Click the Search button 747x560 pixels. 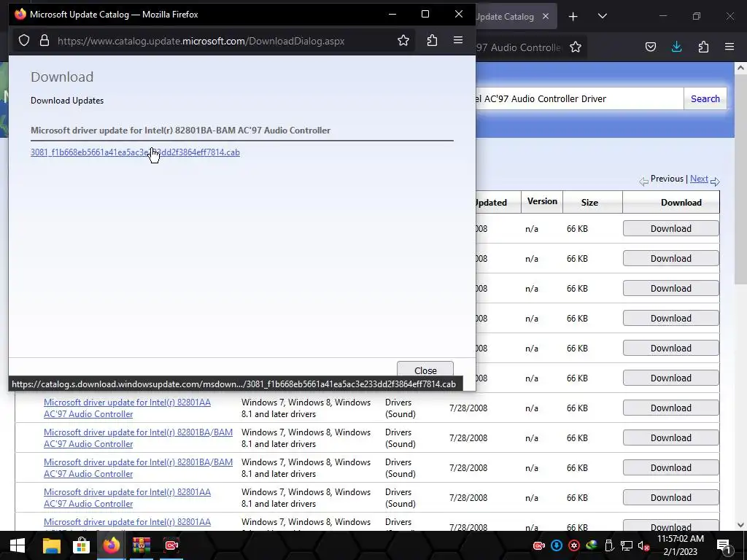705,98
